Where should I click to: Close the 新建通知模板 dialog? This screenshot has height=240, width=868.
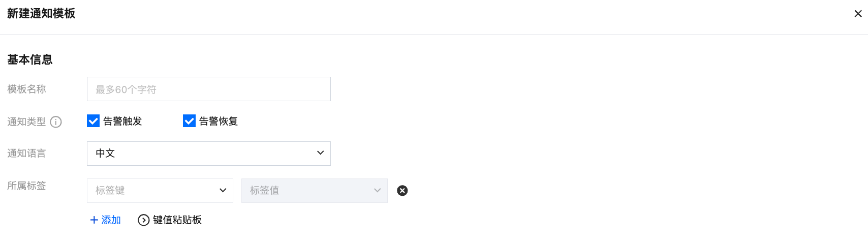(x=858, y=14)
